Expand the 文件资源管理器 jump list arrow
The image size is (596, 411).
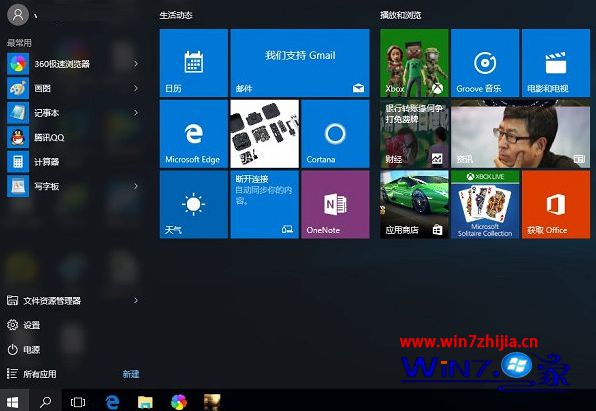[x=136, y=300]
